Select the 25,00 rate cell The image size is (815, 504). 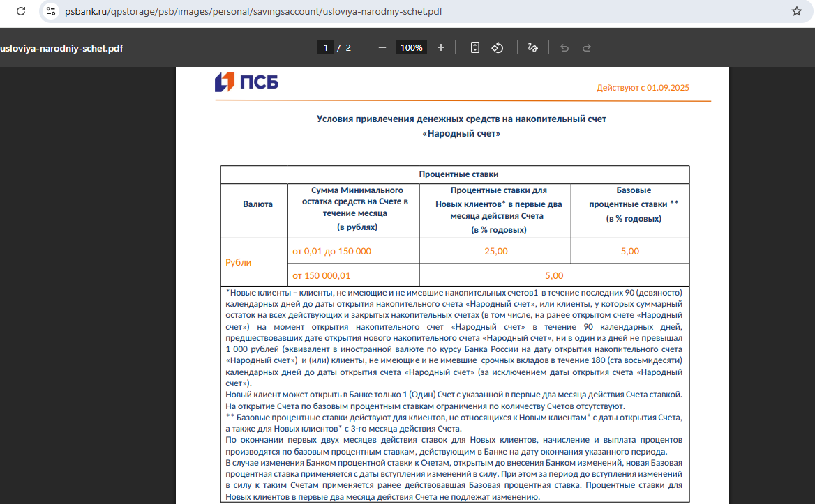click(495, 251)
